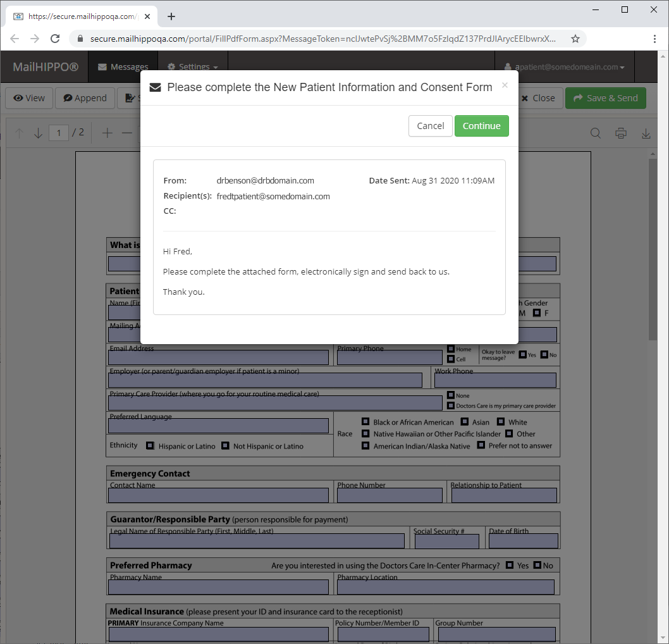The height and width of the screenshot is (644, 669).
Task: Click the download icon in PDF toolbar
Action: coord(646,133)
